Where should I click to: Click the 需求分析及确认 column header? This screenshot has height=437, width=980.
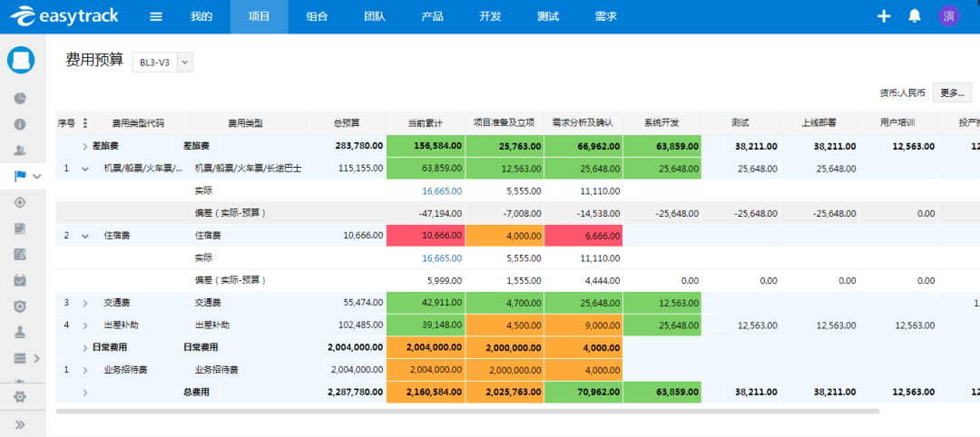pyautogui.click(x=583, y=123)
